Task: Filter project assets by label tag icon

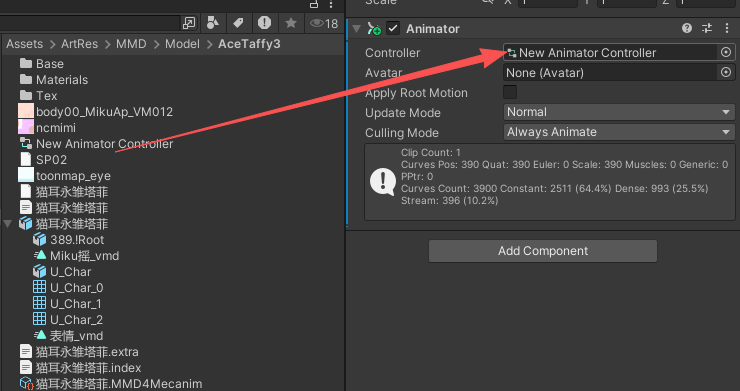Action: (238, 23)
